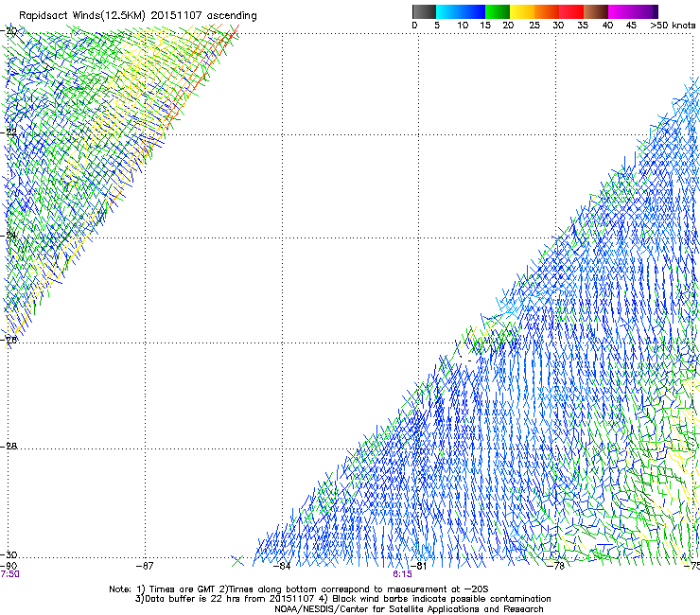Click the note line starting 'Note: 1) Times are GMT'

(x=299, y=589)
